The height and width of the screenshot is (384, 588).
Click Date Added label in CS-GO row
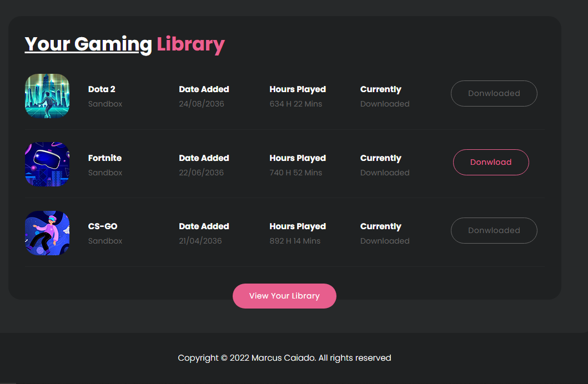[x=204, y=226]
